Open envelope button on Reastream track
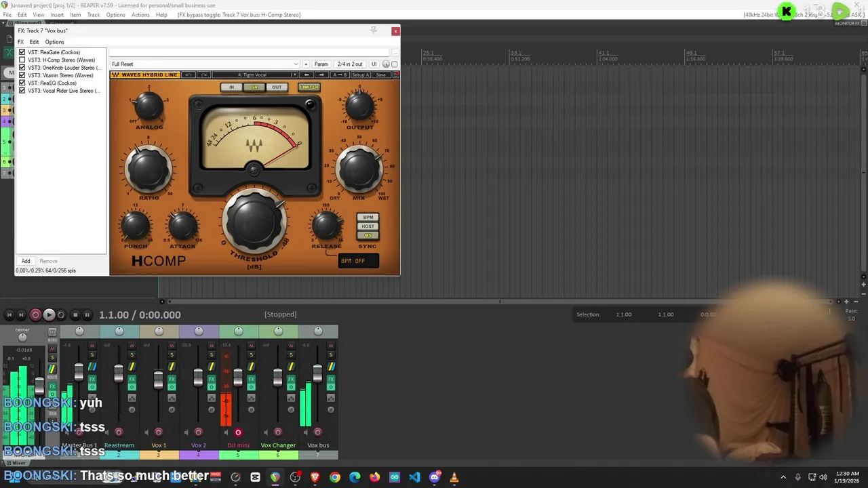This screenshot has width=868, height=488. coord(132,397)
